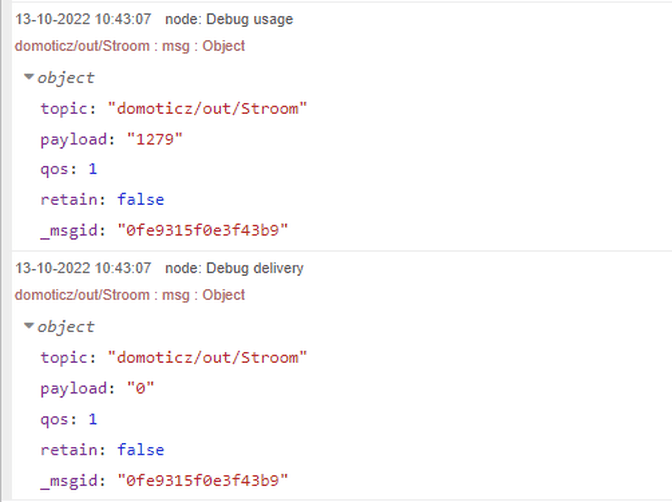Click the payload key label in Debug delivery message
The image size is (672, 502).
click(x=70, y=388)
